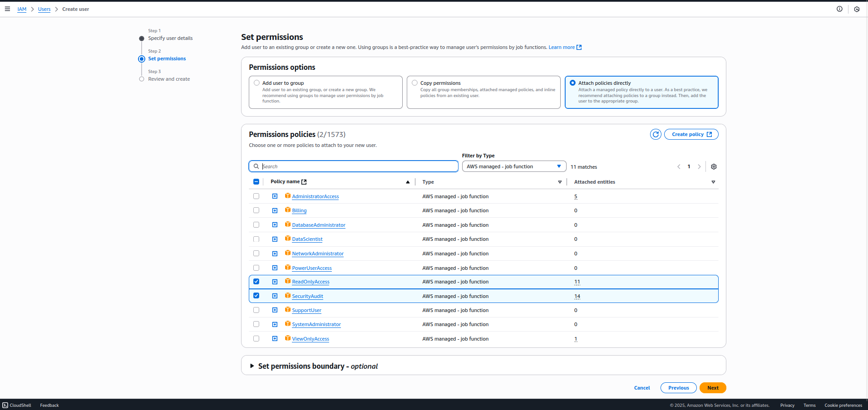Expand AdministratorAccess policy details plus icon
The height and width of the screenshot is (410, 868).
point(275,196)
